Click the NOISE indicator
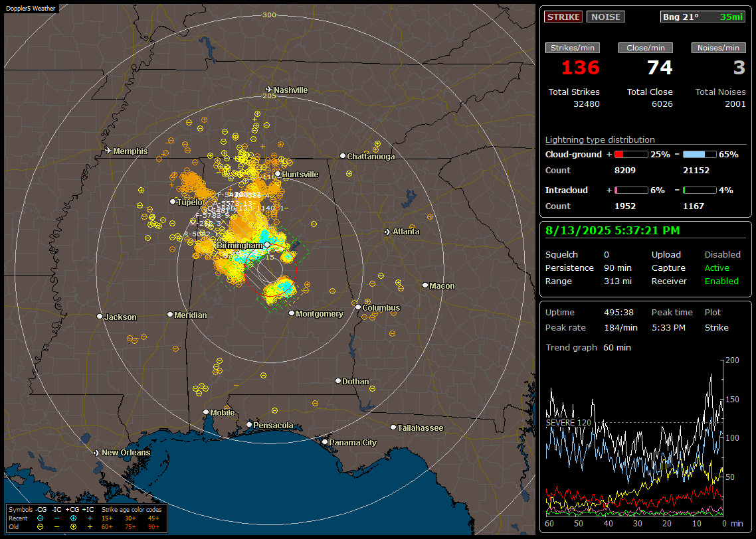 pos(606,17)
